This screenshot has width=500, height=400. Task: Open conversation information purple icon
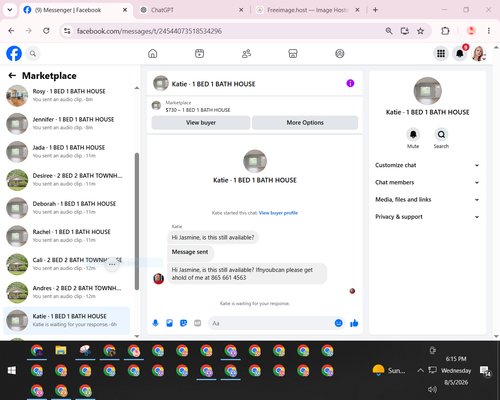350,83
